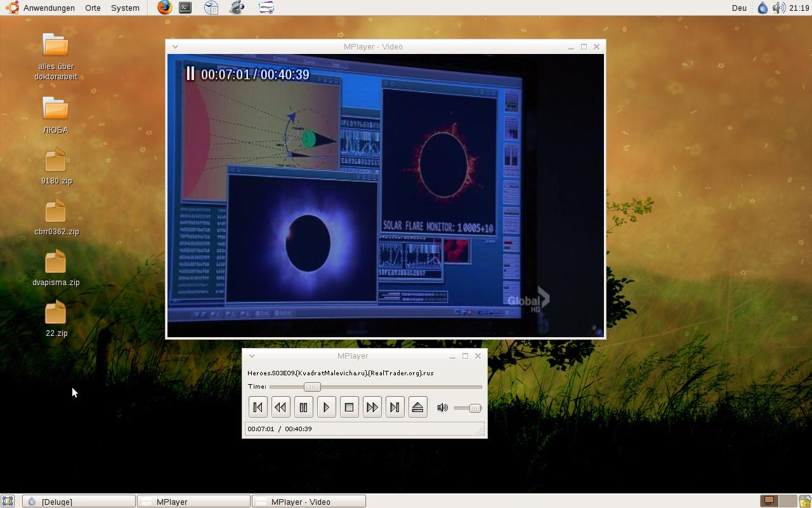Click the movie player launcher in top panel

[237, 8]
